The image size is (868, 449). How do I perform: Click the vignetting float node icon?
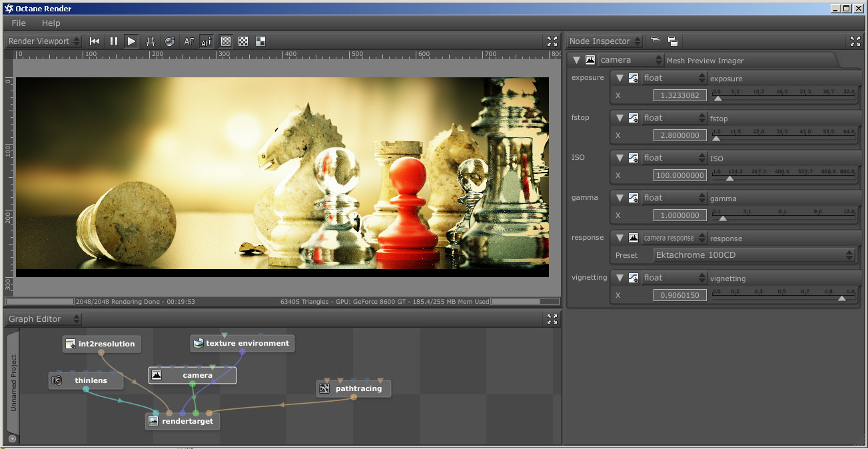(633, 278)
